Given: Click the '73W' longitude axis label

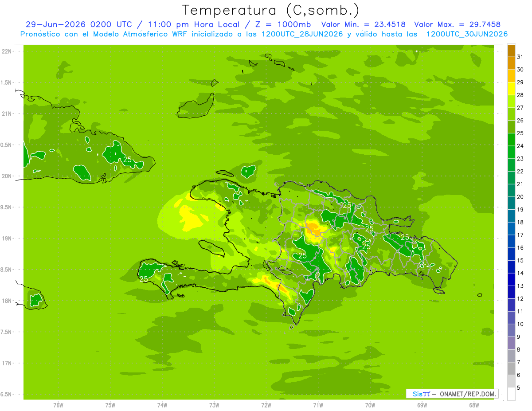Looking at the screenshot, I should pos(214,405).
